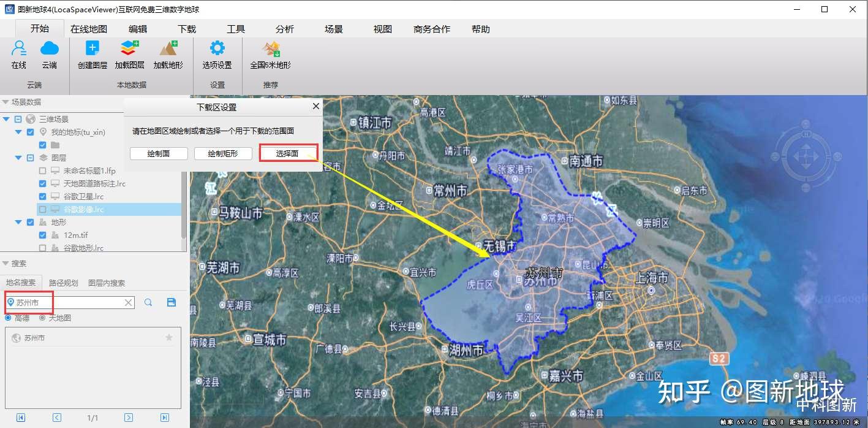Save search results with the disk icon

172,302
